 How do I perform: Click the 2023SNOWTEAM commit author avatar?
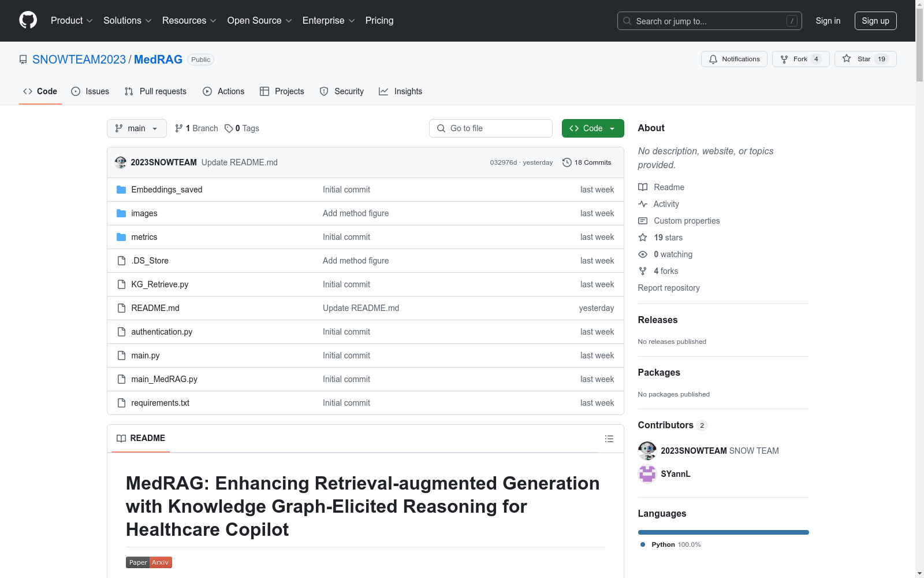[121, 162]
